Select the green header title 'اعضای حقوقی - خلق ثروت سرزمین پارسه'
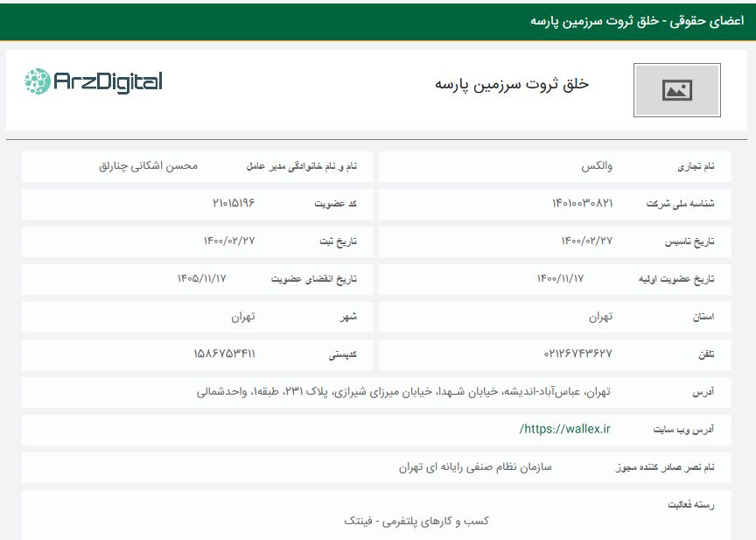This screenshot has height=540, width=756. click(637, 21)
